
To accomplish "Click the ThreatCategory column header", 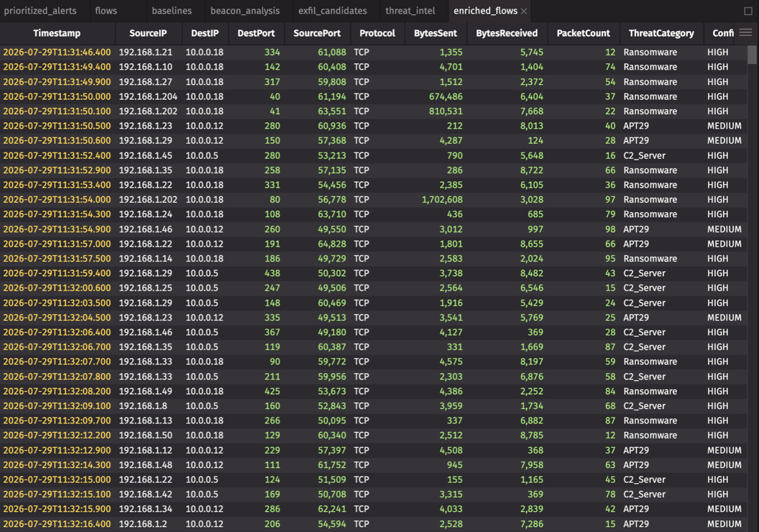I will click(661, 33).
